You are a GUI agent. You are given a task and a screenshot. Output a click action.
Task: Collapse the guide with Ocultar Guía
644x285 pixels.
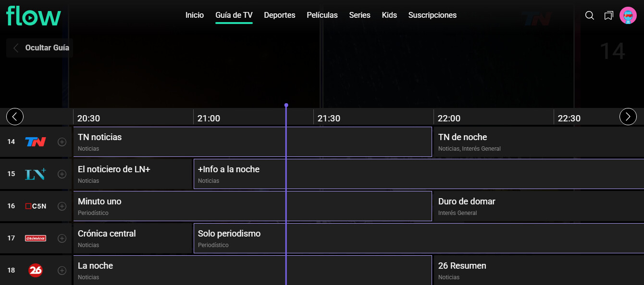40,47
